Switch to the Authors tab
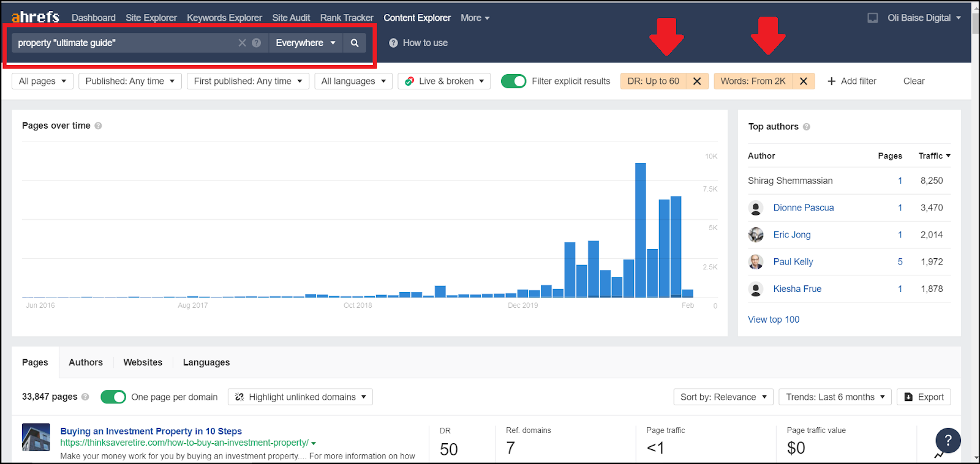 86,362
